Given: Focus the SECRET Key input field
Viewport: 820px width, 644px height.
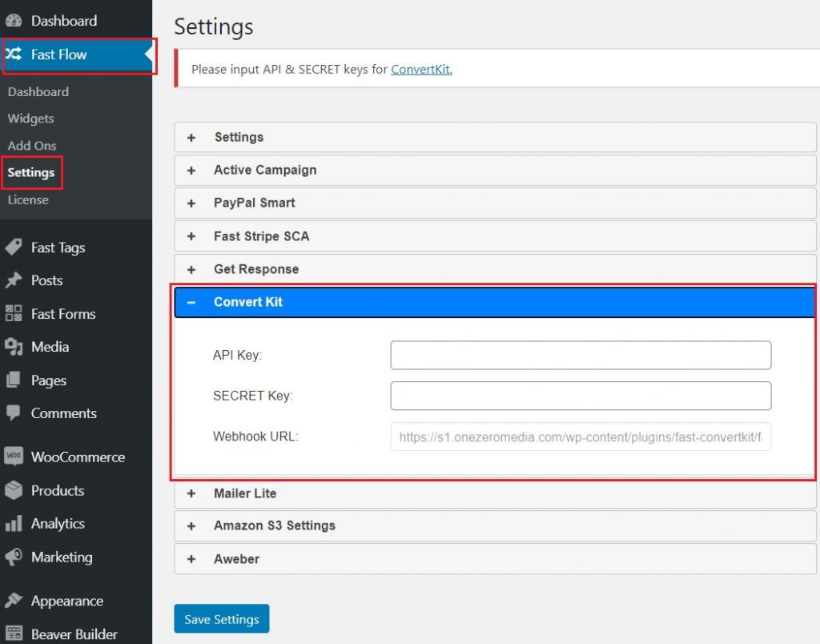Looking at the screenshot, I should [581, 396].
